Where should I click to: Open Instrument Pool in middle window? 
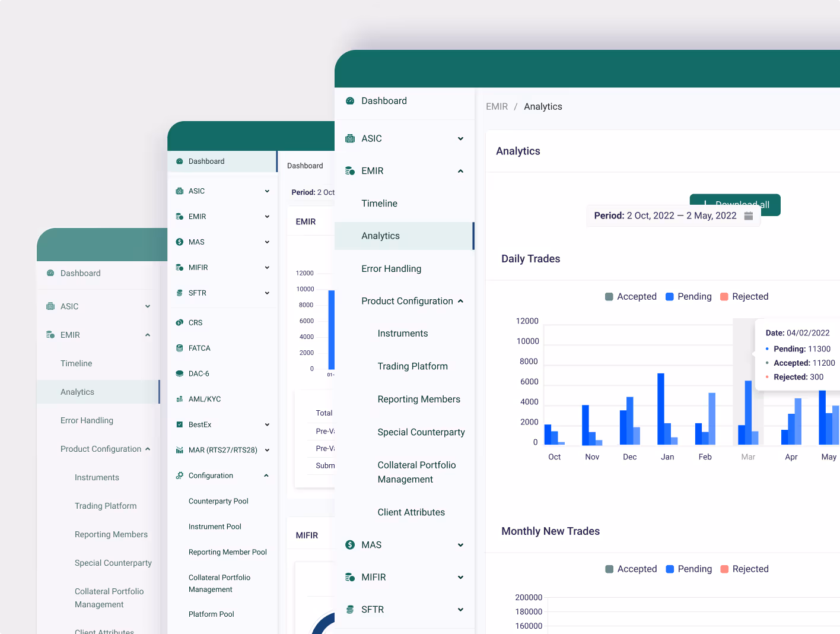coord(215,527)
